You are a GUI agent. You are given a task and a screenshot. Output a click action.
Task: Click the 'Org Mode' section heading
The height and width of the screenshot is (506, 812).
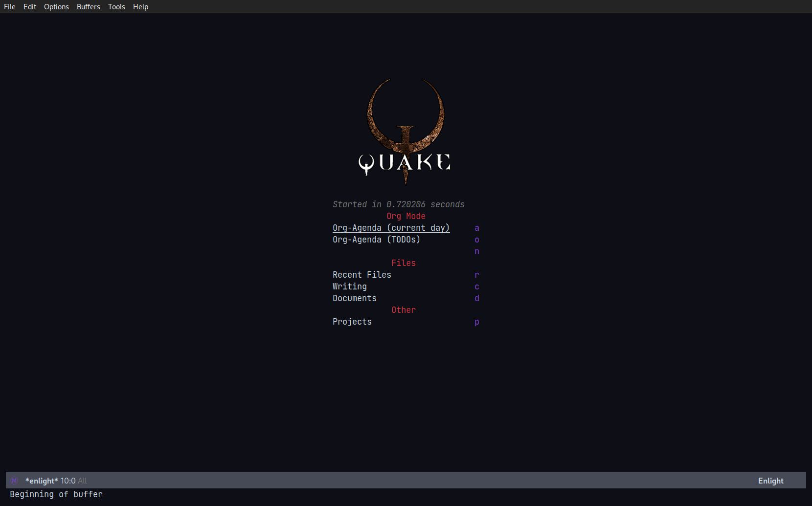(406, 216)
